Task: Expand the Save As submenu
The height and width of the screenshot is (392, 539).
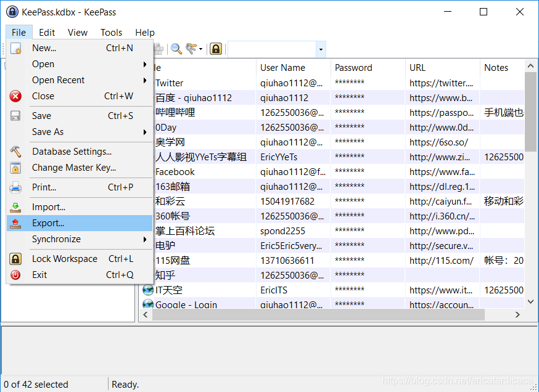Action: [145, 132]
